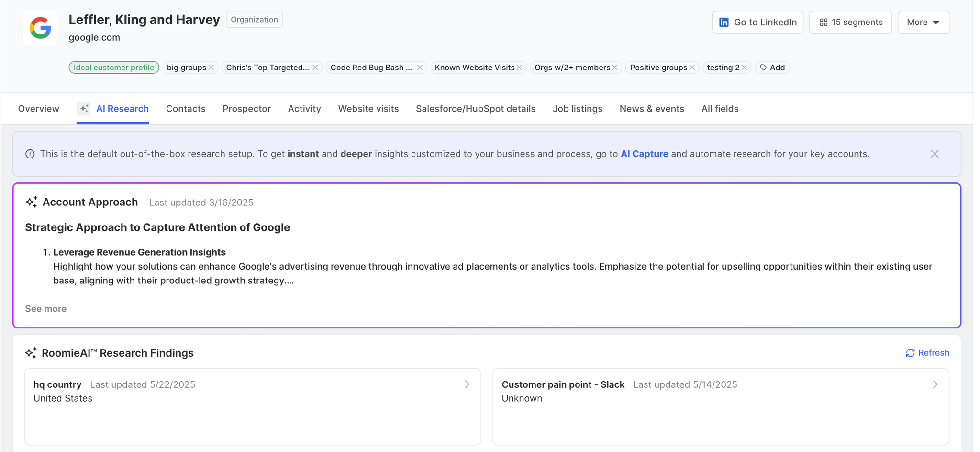Image resolution: width=980 pixels, height=452 pixels.
Task: Click the sparkle icon on AI Research tab
Action: tap(84, 109)
